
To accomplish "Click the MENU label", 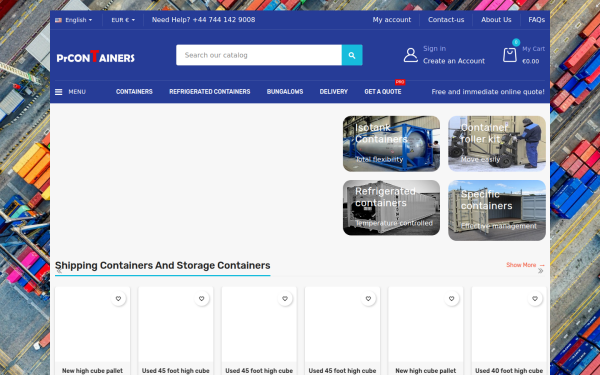I will (x=77, y=92).
